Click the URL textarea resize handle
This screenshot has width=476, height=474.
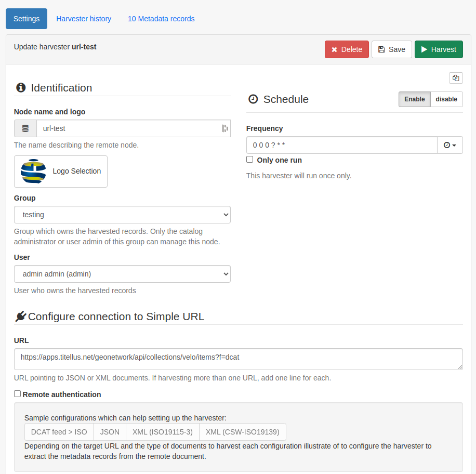(x=460, y=367)
